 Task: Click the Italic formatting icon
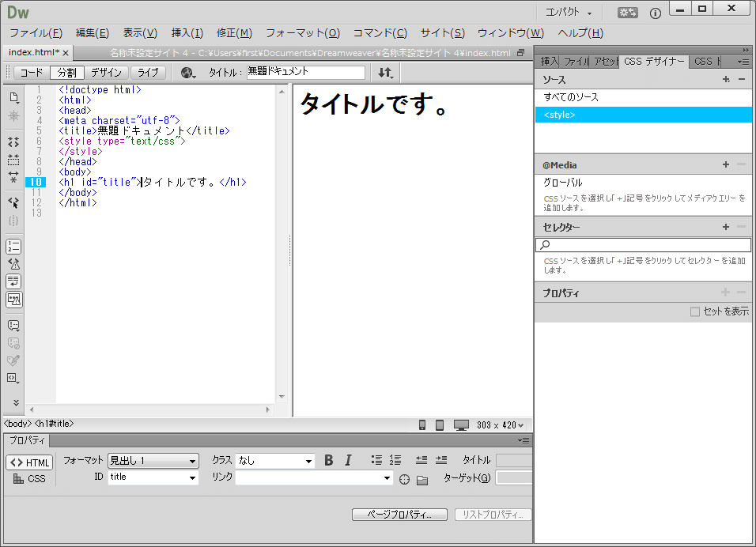[x=347, y=461]
